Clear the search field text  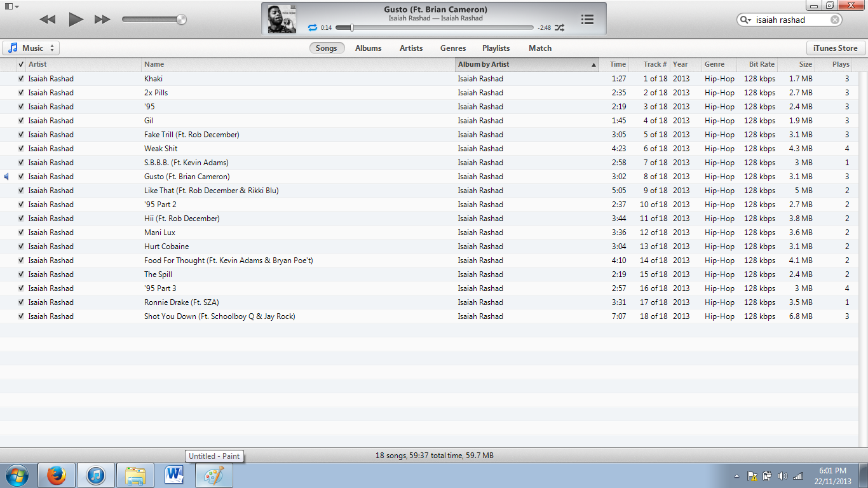[835, 20]
